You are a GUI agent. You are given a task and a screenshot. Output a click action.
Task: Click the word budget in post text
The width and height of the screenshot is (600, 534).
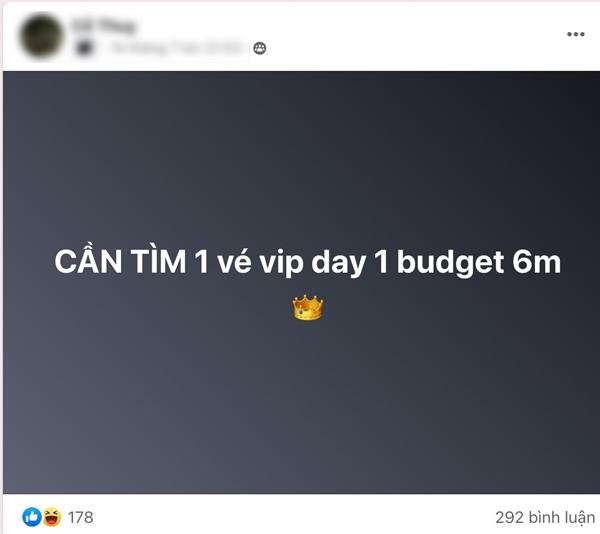[x=450, y=262]
